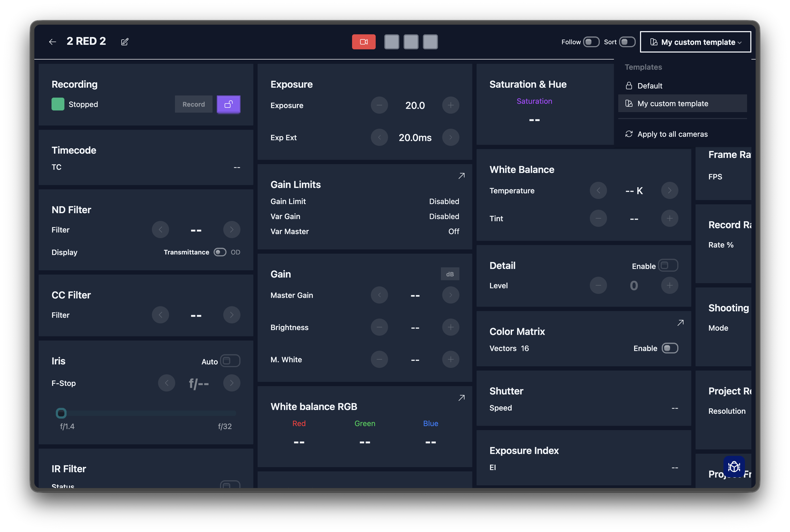Click the Gain Limit Disabled value

pyautogui.click(x=444, y=202)
